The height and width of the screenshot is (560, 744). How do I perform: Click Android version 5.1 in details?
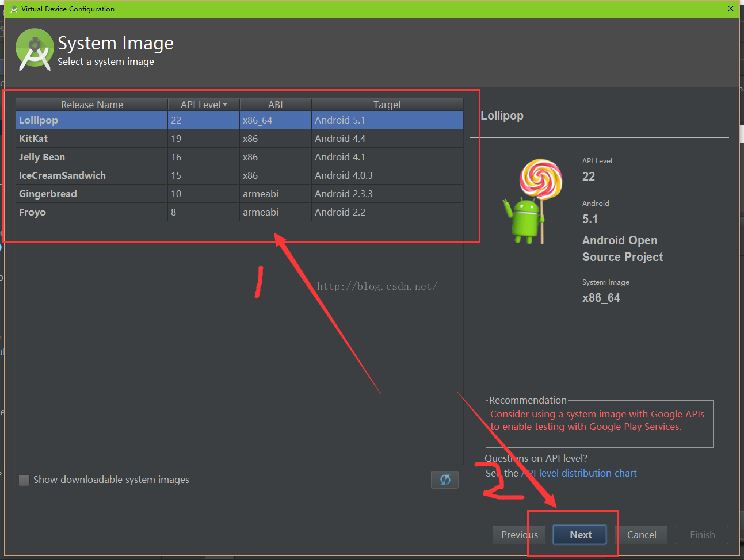click(590, 219)
